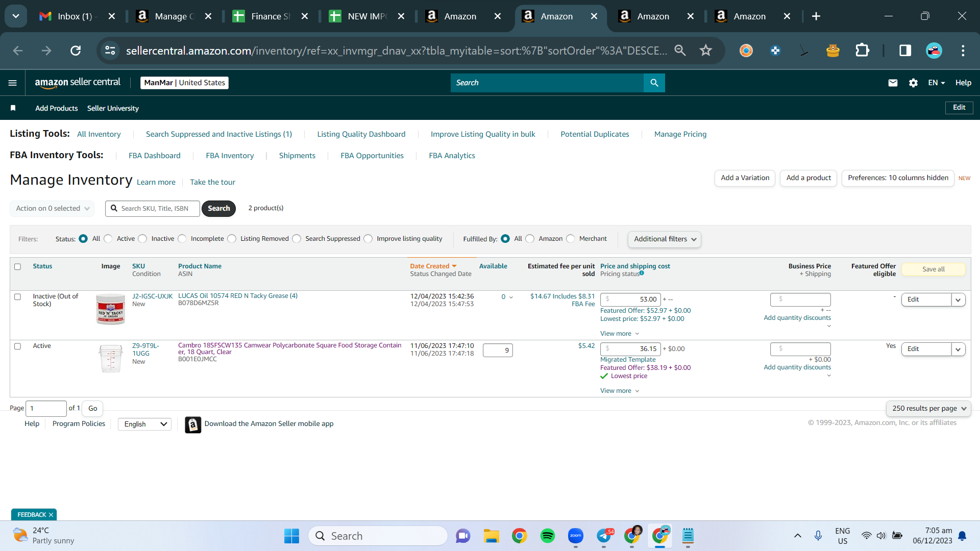Check the Cambro row checkbox
This screenshot has height=551, width=980.
[x=18, y=346]
